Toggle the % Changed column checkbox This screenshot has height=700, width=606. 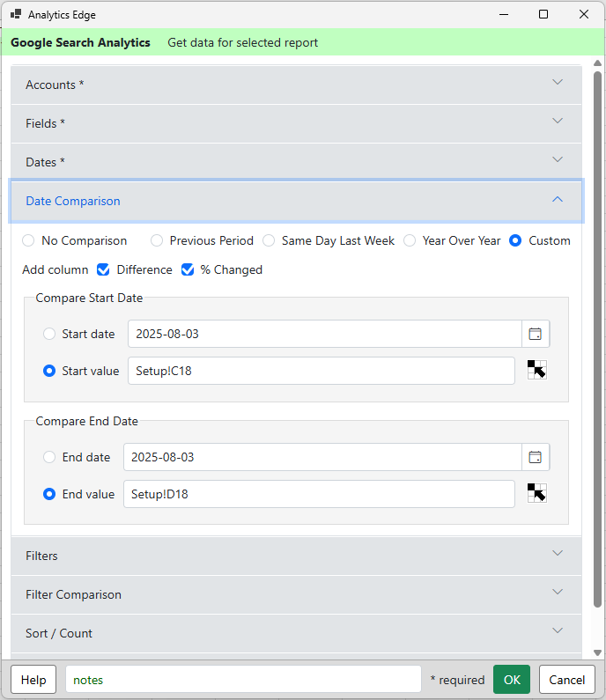tap(188, 269)
